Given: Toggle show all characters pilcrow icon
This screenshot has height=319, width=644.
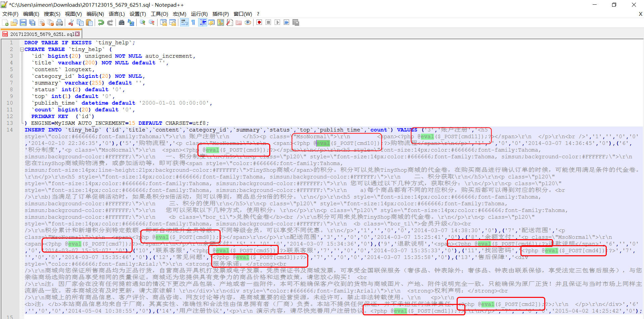Looking at the screenshot, I should tap(193, 22).
